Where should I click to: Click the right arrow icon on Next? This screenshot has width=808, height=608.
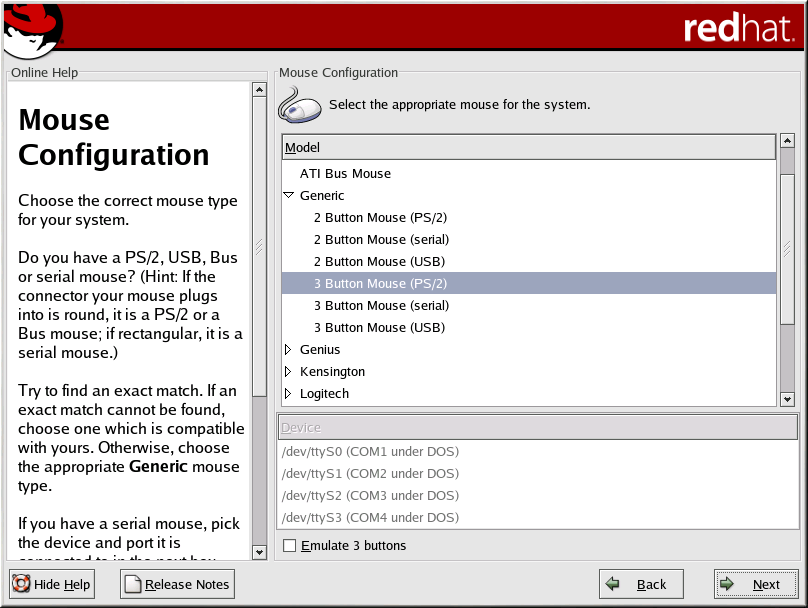728,584
